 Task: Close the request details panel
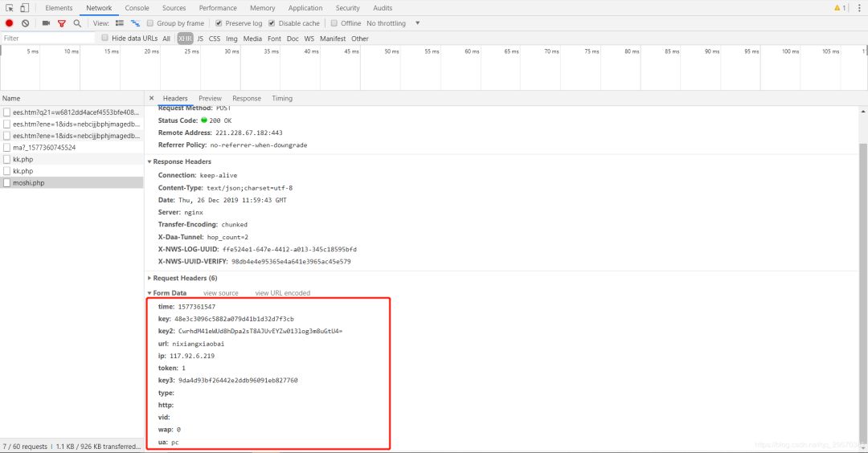(151, 98)
